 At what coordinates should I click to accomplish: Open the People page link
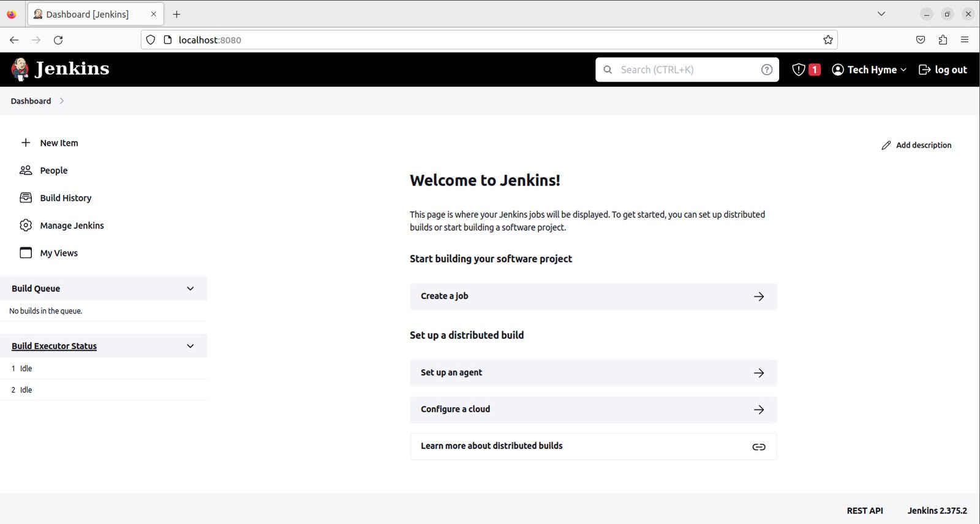point(54,170)
